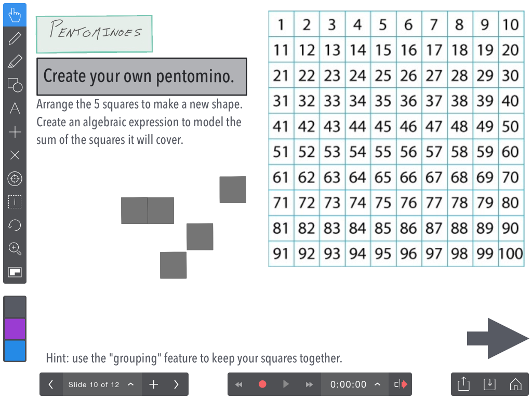Start recording with the red button

pyautogui.click(x=262, y=384)
